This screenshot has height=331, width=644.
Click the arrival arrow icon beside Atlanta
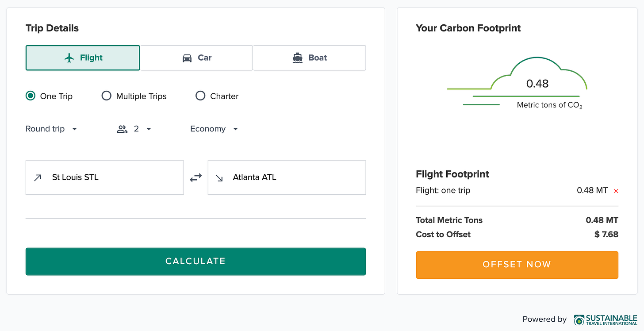219,177
